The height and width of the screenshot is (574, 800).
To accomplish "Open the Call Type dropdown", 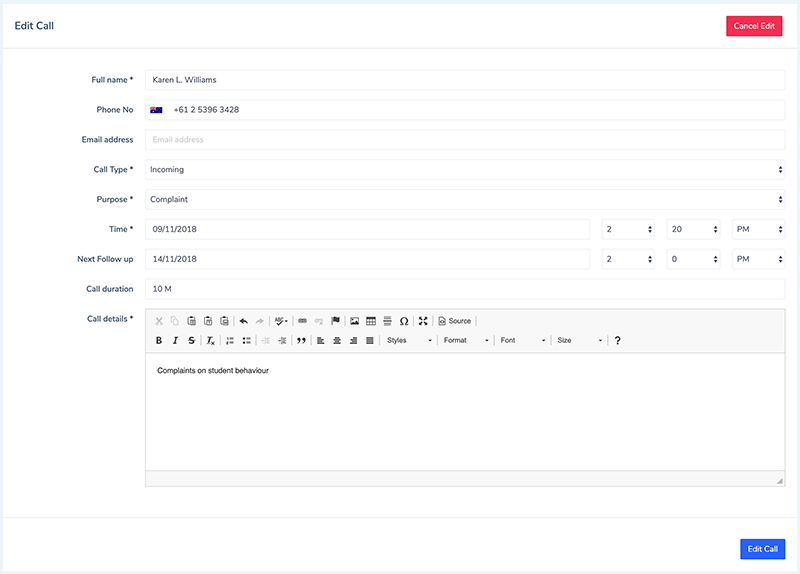I will 465,169.
